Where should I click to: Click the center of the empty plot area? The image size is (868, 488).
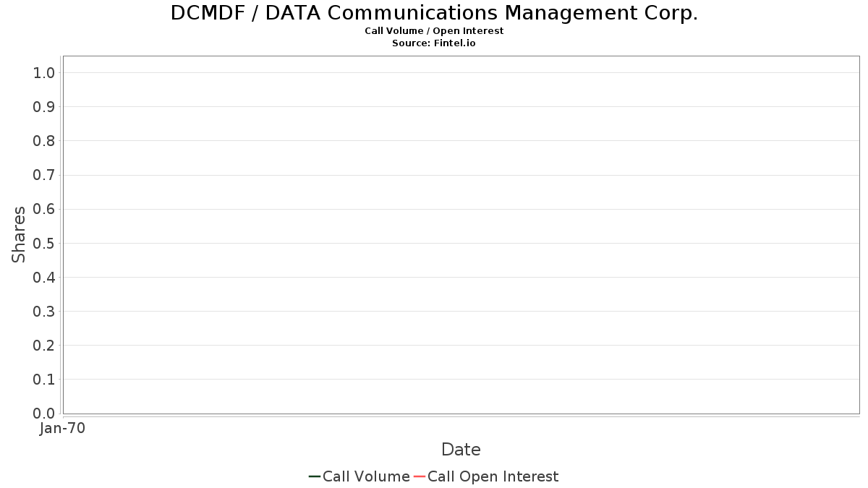click(461, 235)
